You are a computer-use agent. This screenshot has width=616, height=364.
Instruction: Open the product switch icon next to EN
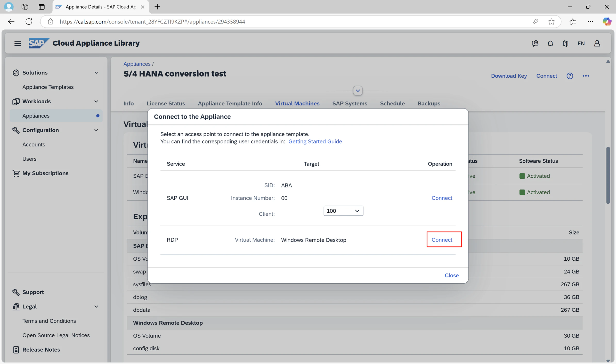pyautogui.click(x=565, y=43)
